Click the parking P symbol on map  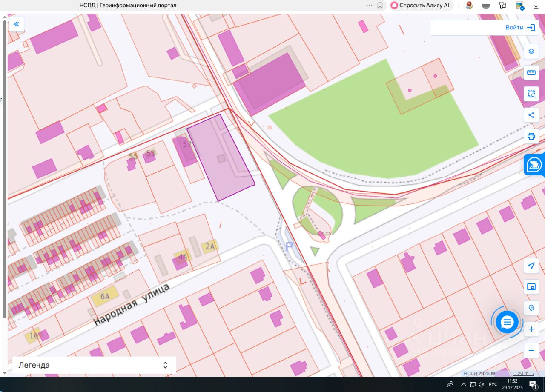[x=290, y=246]
